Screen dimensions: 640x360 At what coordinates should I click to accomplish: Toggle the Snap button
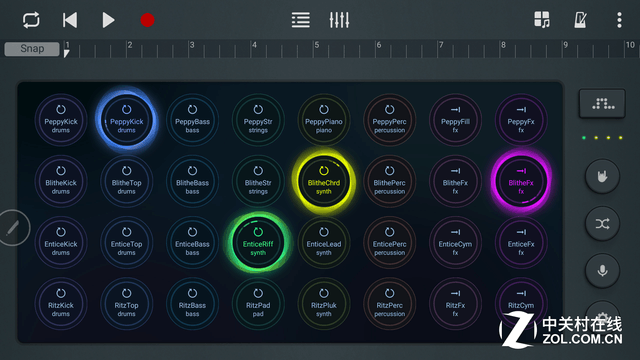[x=32, y=49]
